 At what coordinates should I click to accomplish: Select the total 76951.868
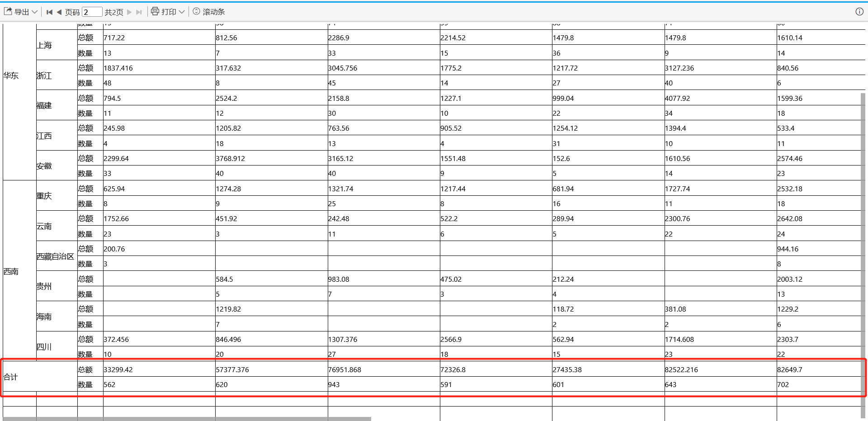(x=345, y=370)
